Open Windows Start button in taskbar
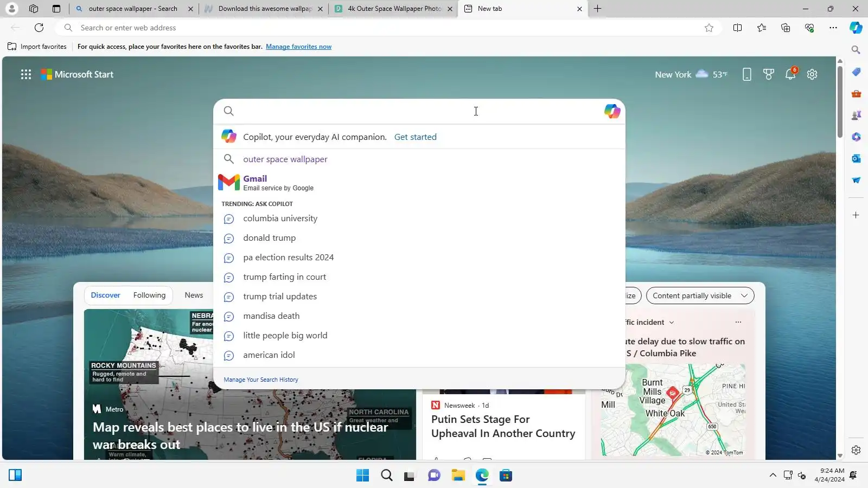 pos(362,476)
